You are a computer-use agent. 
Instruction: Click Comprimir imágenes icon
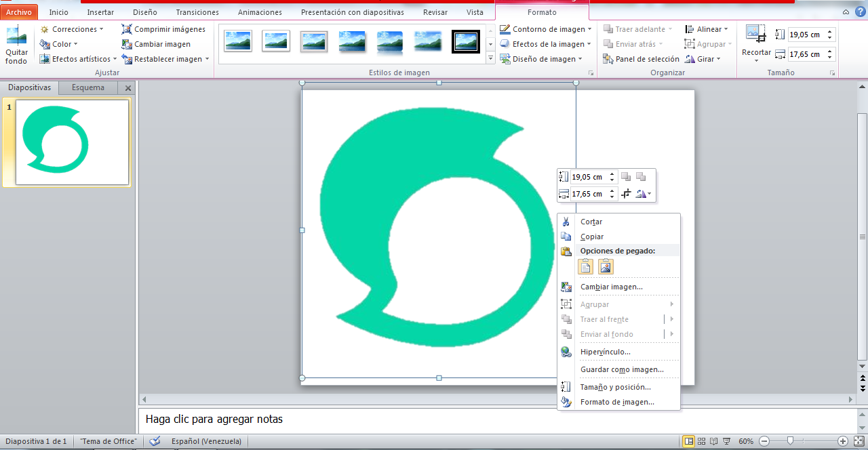pos(127,29)
